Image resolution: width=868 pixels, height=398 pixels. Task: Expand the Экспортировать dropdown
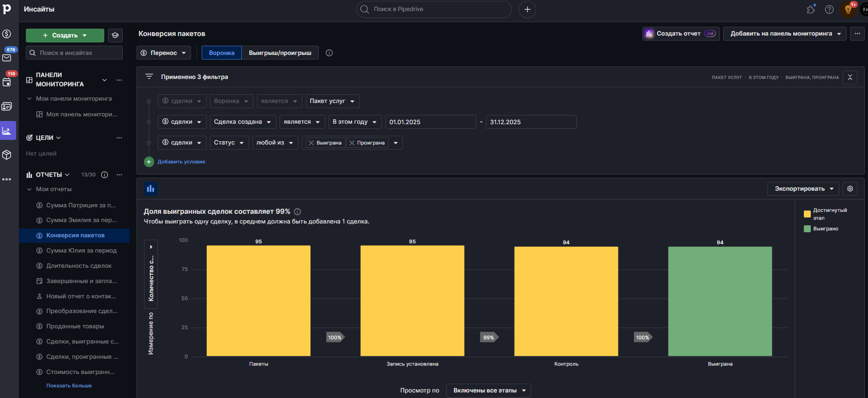pyautogui.click(x=803, y=189)
